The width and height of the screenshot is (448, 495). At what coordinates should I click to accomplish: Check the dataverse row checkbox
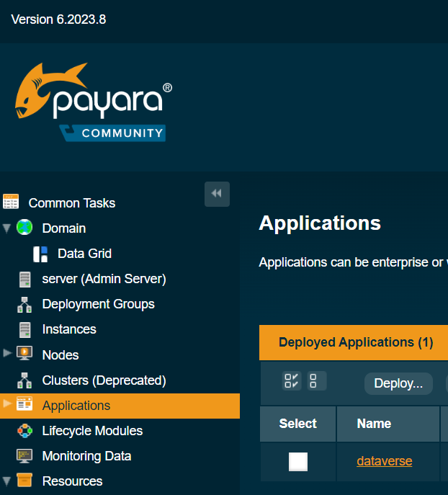[298, 462]
